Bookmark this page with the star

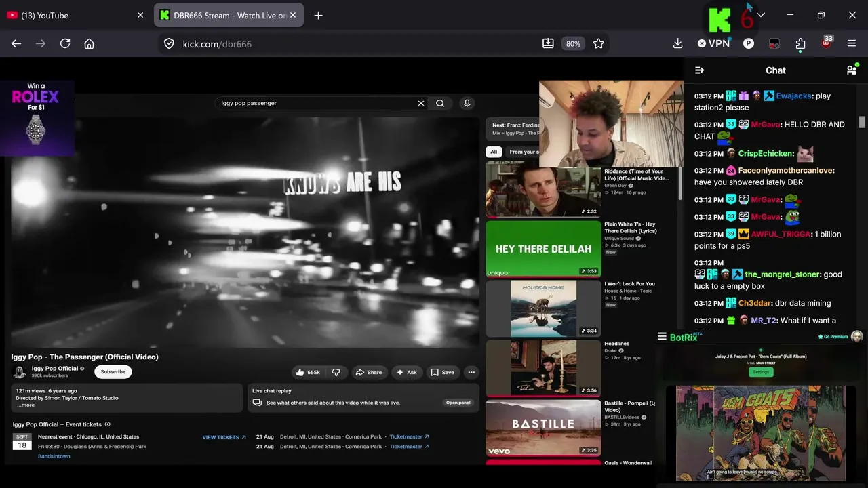598,43
